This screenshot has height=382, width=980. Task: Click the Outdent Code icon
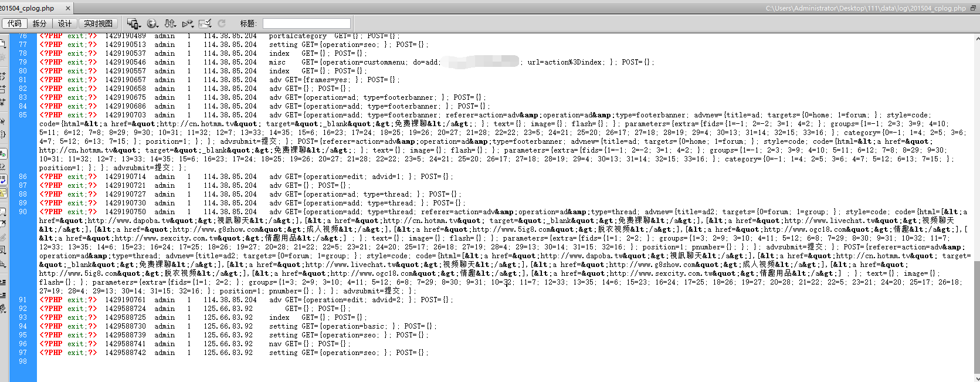pos(2,295)
